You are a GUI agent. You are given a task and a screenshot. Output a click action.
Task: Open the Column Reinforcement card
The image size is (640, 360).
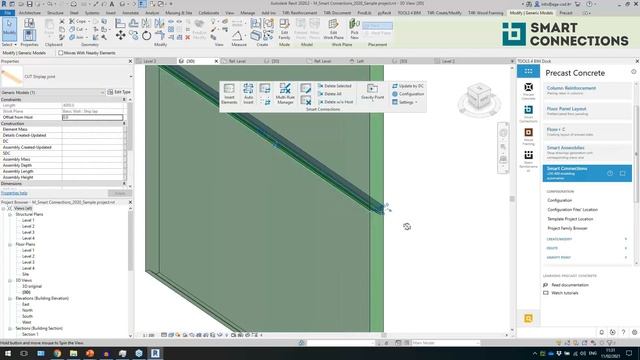(x=587, y=90)
